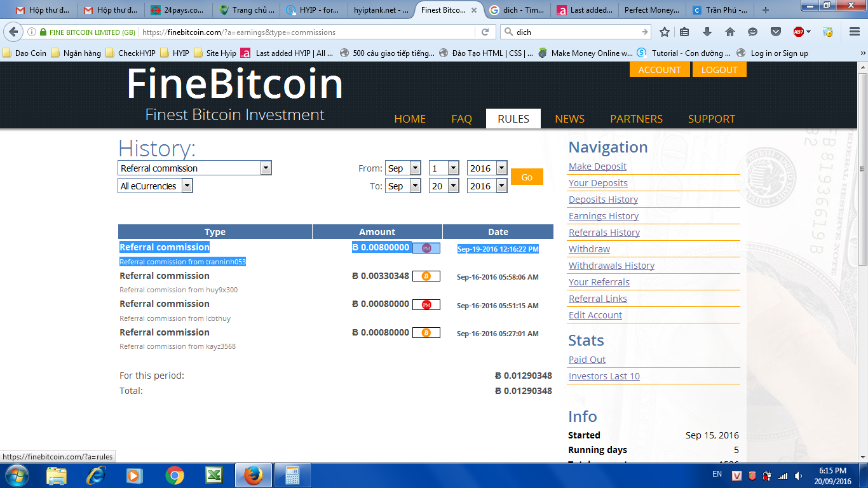Click the Firefox back arrow button
The height and width of the screenshot is (488, 868).
tap(14, 32)
